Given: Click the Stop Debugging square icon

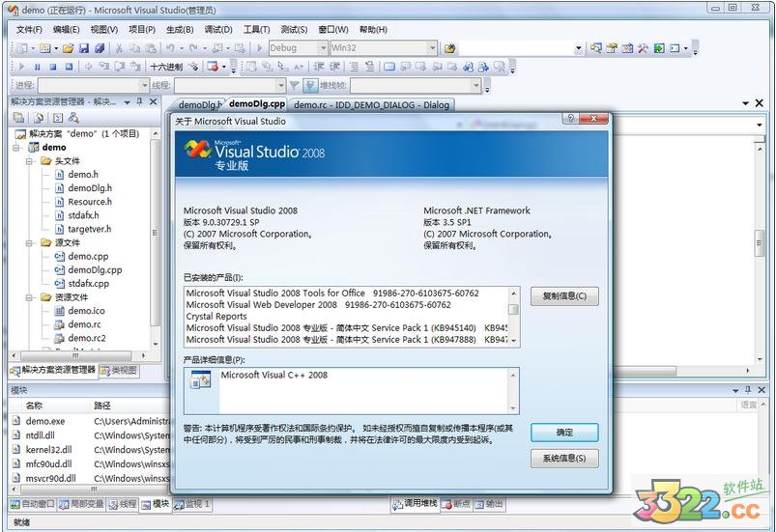Looking at the screenshot, I should [53, 67].
